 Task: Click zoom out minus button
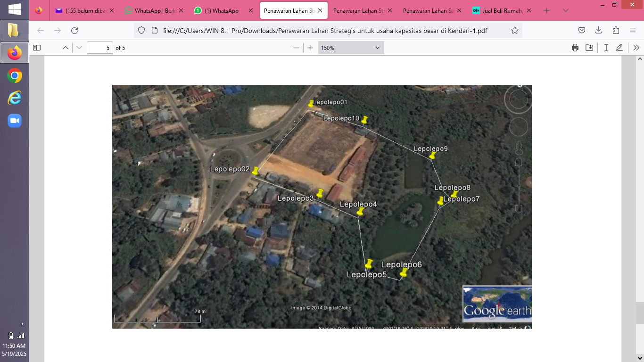click(297, 48)
